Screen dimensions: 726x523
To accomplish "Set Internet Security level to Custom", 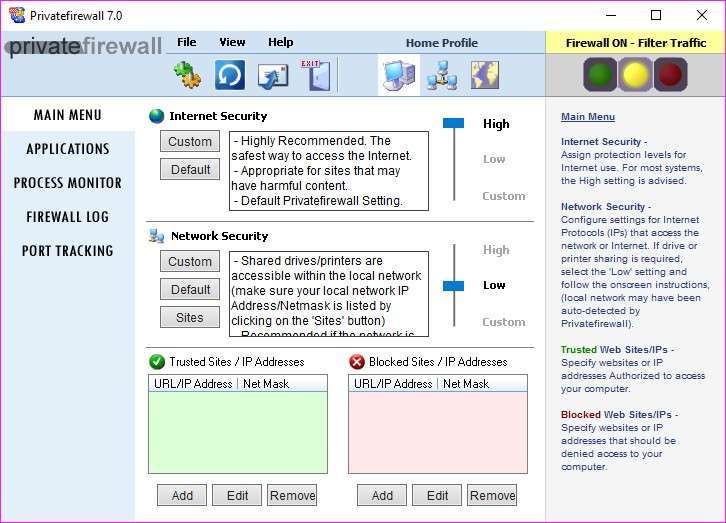I will [x=504, y=196].
